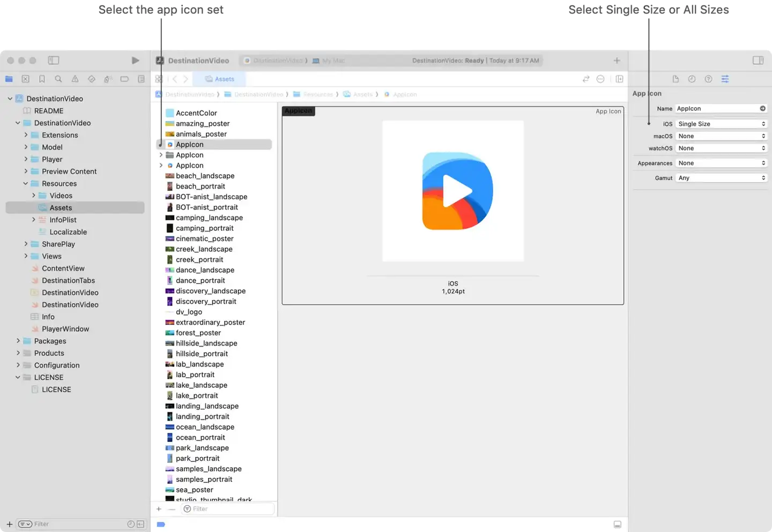
Task: Click the 1,024pt app icon image
Action: (453, 191)
